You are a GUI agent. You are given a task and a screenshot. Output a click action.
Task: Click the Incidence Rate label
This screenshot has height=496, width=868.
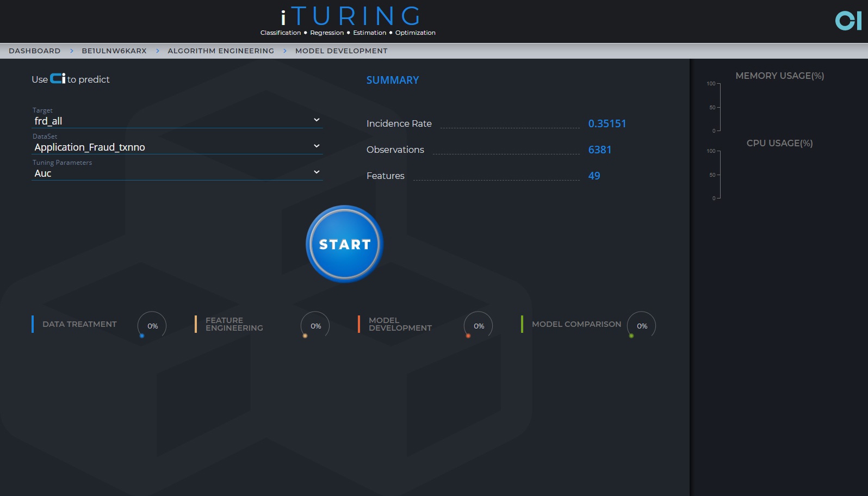(399, 123)
